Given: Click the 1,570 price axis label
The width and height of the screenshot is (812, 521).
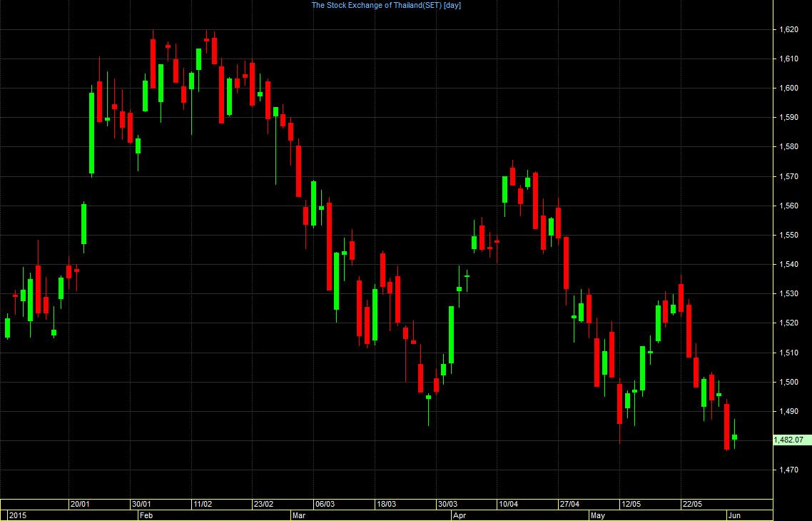Looking at the screenshot, I should pyautogui.click(x=788, y=176).
